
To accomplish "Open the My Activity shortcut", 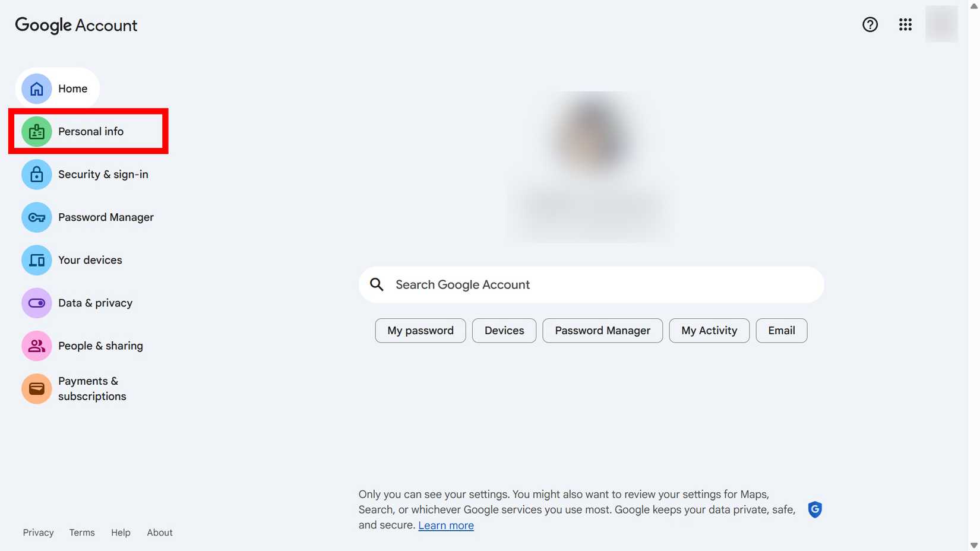I will (709, 330).
